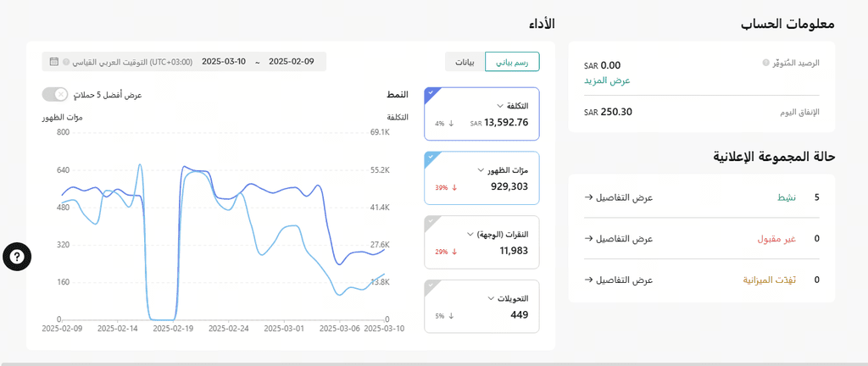The width and height of the screenshot is (868, 366).
Task: Toggle the show top 5 campaigns switch
Action: 55,95
